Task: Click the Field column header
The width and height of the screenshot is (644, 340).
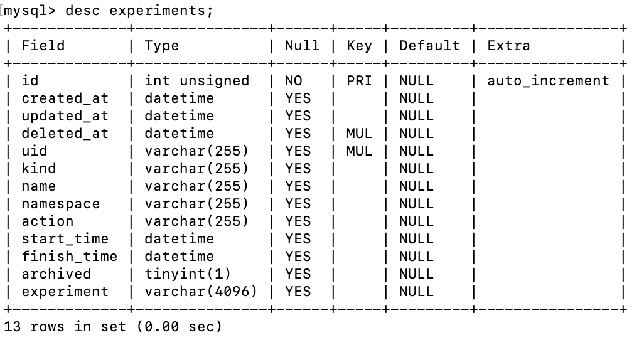Action: click(x=43, y=46)
